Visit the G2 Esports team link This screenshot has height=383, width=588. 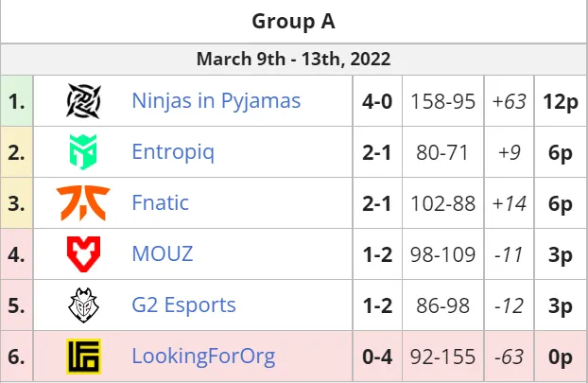[183, 305]
